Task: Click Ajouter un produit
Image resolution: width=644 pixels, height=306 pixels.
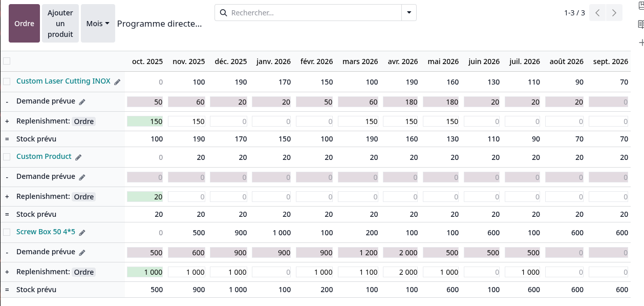Action: 60,23
